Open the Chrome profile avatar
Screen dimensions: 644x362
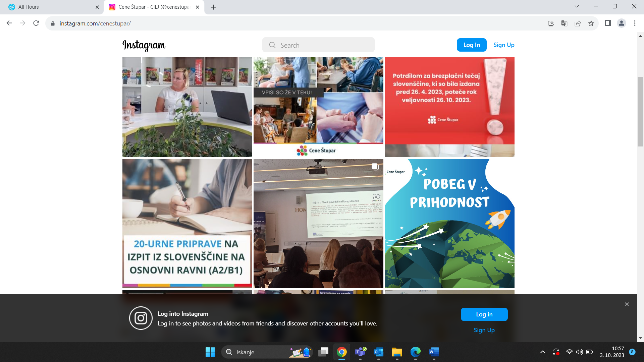(x=621, y=23)
